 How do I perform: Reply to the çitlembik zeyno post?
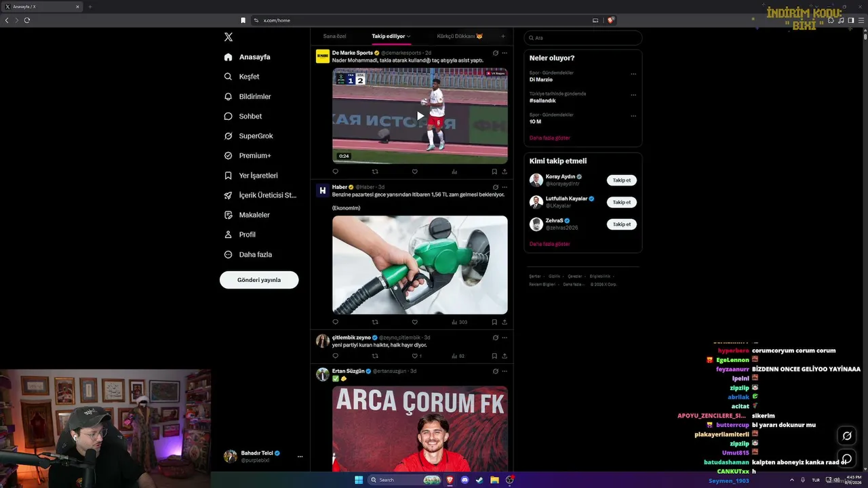(335, 356)
